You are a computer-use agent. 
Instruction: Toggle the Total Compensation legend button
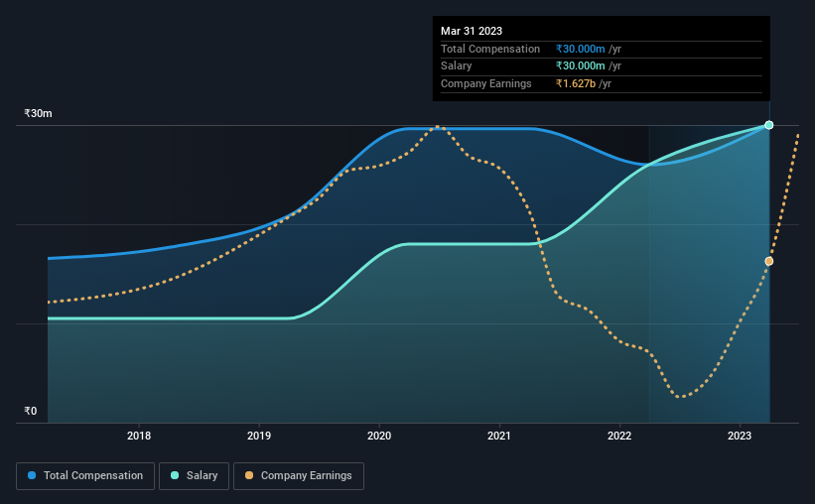[x=85, y=476]
